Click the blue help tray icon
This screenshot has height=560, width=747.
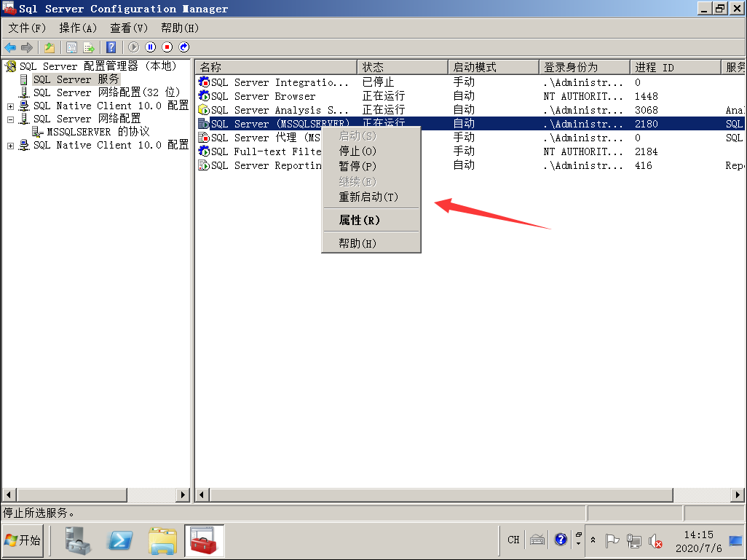point(561,540)
